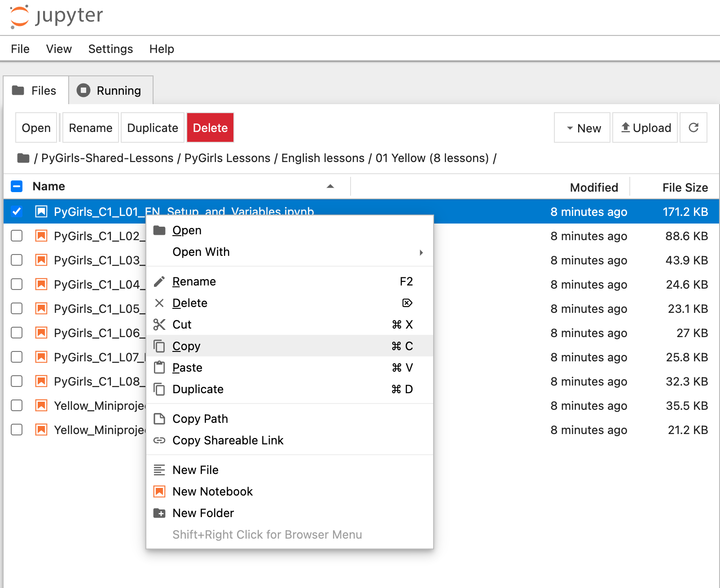Switch to the Files tab
Viewport: 720px width, 588px height.
36,90
